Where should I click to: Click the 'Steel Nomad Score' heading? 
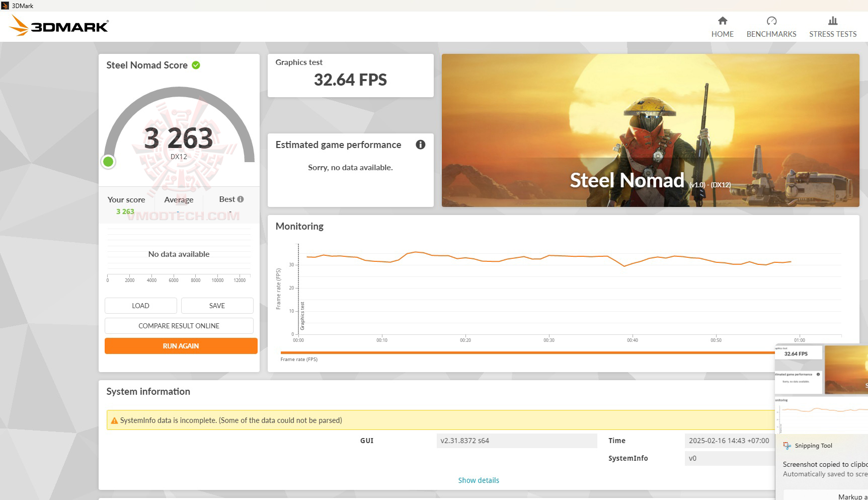click(x=147, y=65)
